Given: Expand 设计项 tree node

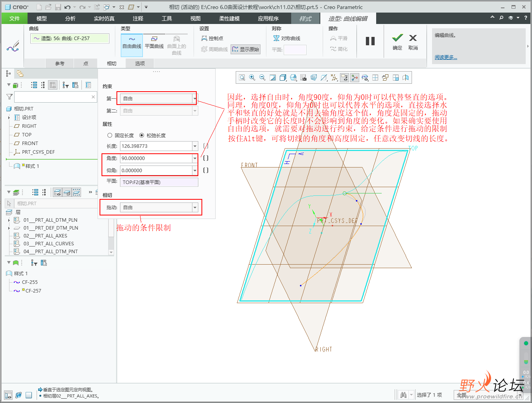Looking at the screenshot, I should tap(9, 118).
